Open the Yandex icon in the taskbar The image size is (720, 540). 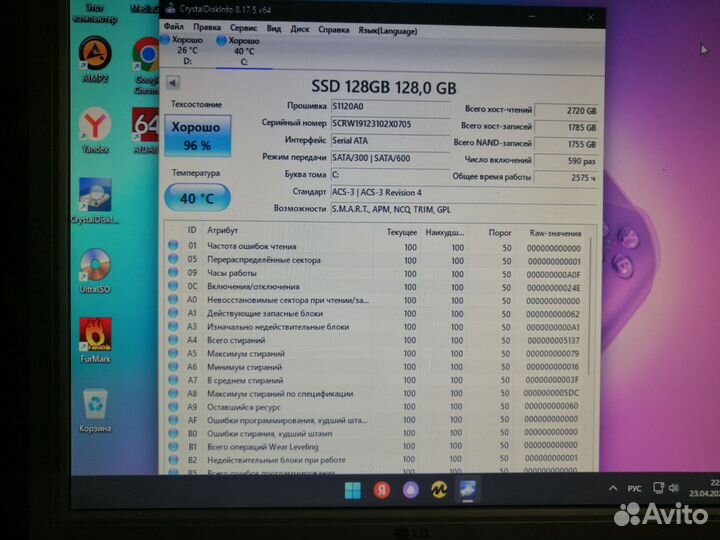pos(382,490)
